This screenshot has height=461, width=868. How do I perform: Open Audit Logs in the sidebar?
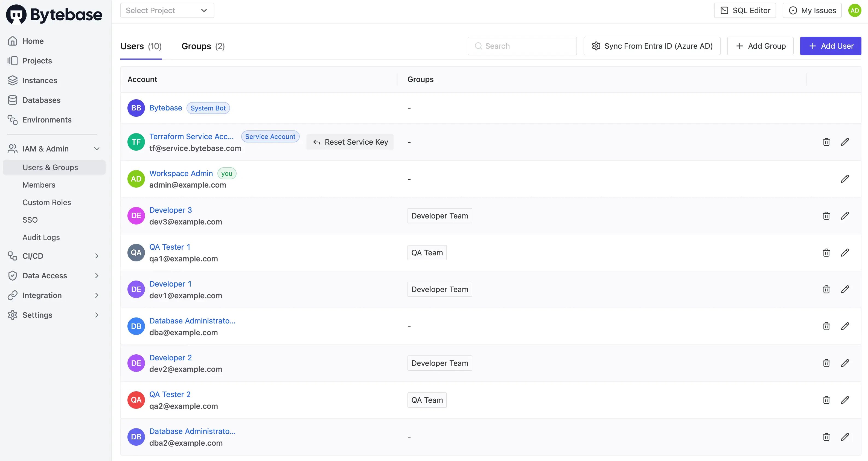coord(41,237)
